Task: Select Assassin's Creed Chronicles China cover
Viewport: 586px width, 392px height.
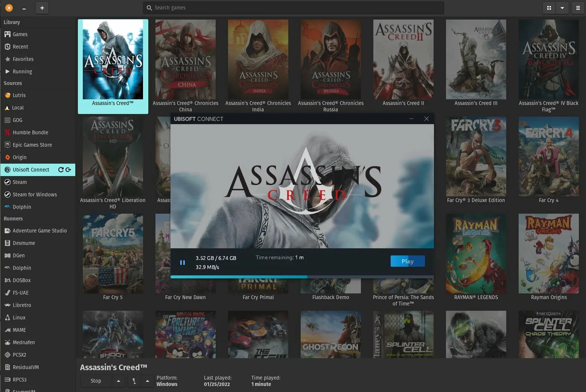Action: 186,59
